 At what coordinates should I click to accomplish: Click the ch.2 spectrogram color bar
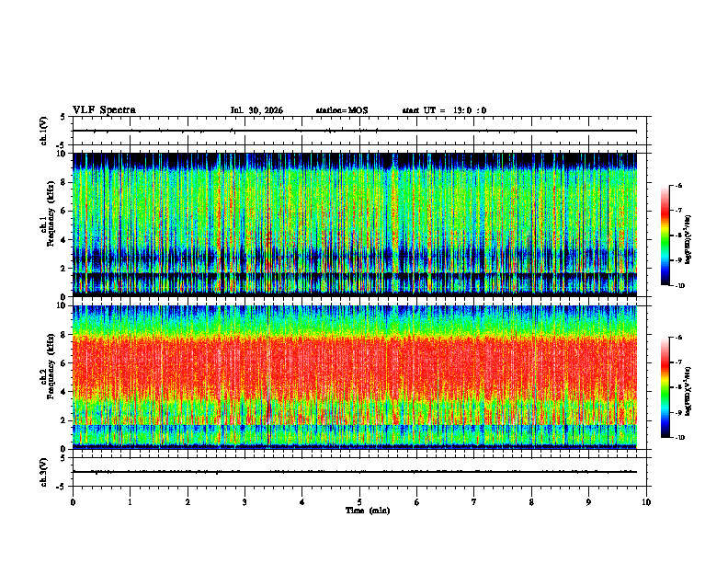click(665, 387)
